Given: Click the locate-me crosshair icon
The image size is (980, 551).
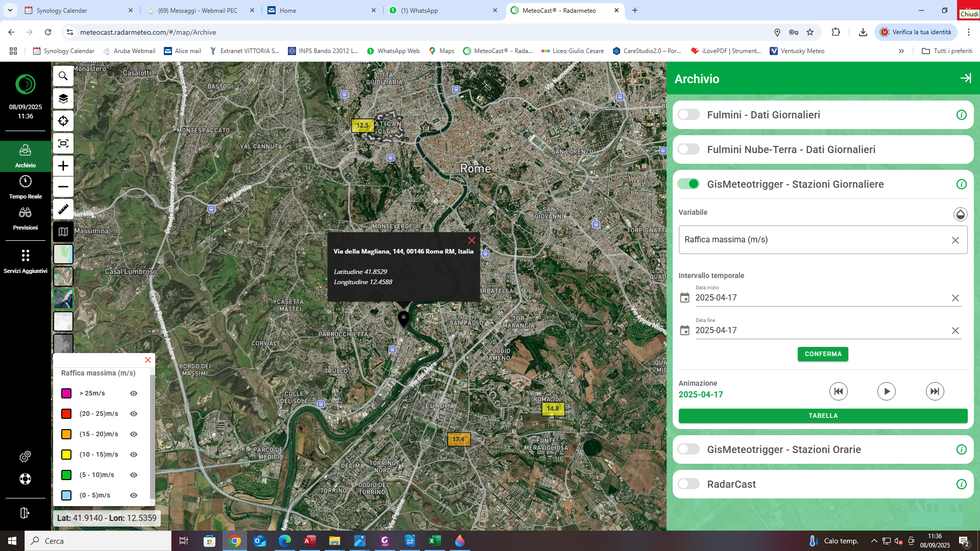Looking at the screenshot, I should tap(63, 121).
